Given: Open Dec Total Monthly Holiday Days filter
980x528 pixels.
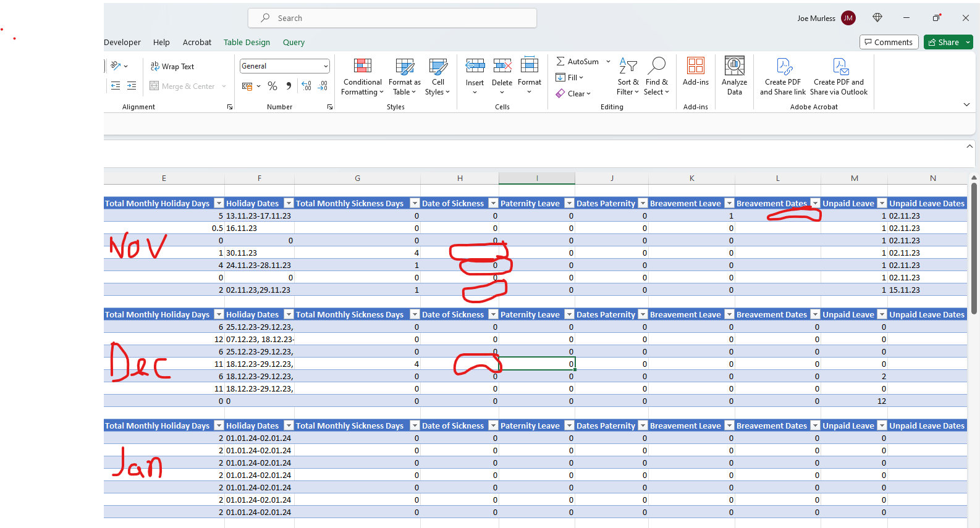Looking at the screenshot, I should (x=218, y=314).
